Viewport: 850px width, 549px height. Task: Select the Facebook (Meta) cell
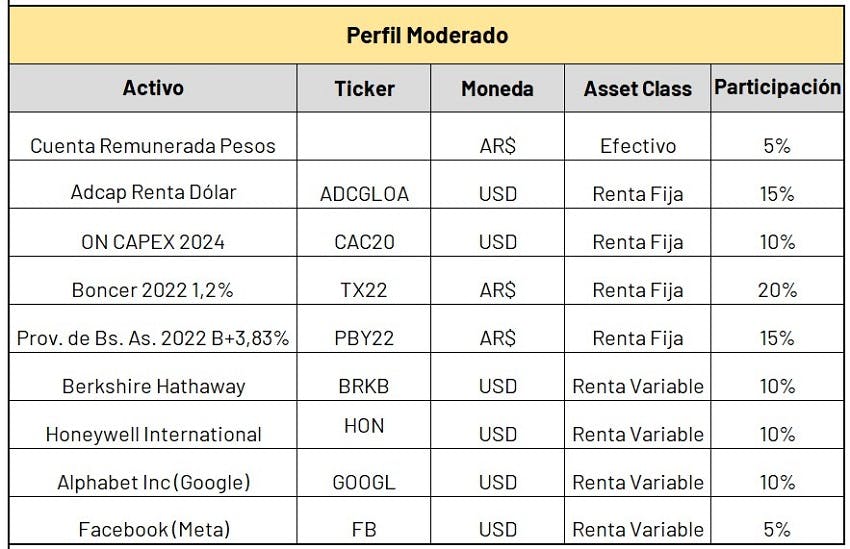(153, 521)
